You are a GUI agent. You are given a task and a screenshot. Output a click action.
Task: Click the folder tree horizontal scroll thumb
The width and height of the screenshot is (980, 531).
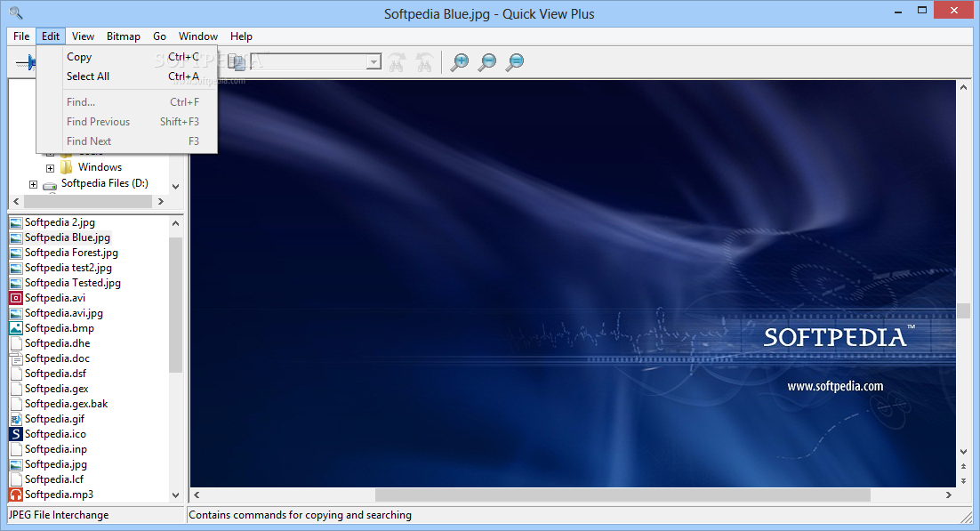click(x=87, y=201)
